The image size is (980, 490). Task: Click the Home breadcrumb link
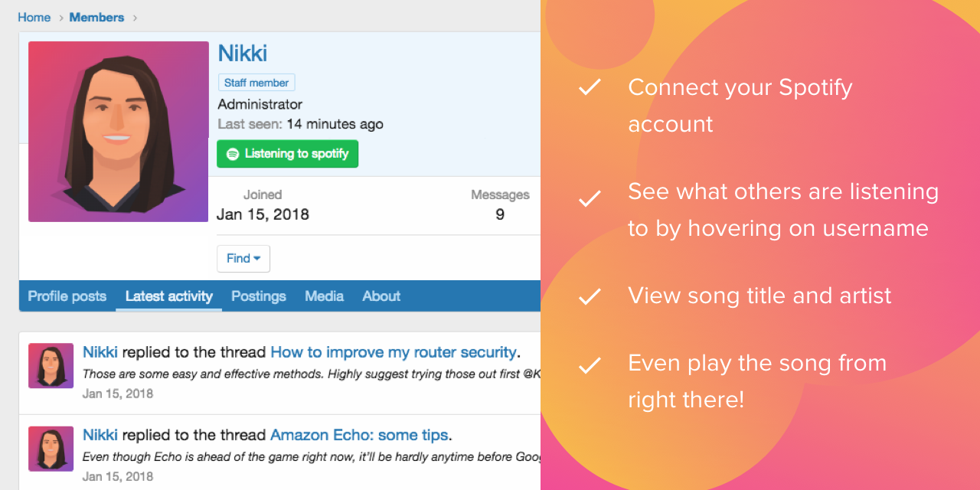coord(34,17)
